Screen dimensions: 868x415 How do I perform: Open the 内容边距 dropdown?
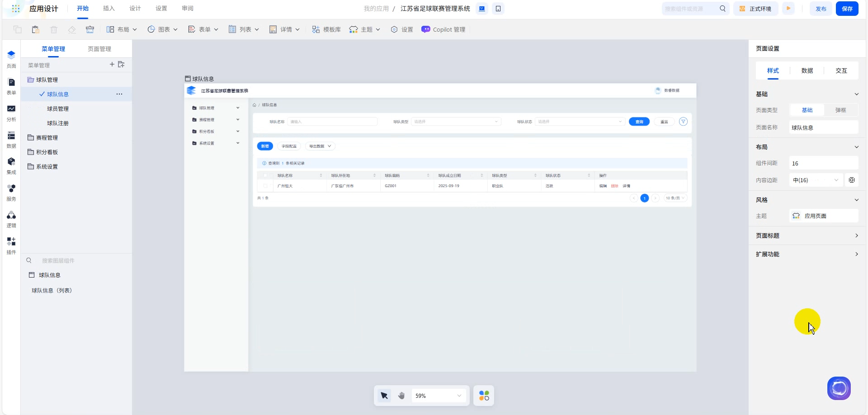coord(816,180)
